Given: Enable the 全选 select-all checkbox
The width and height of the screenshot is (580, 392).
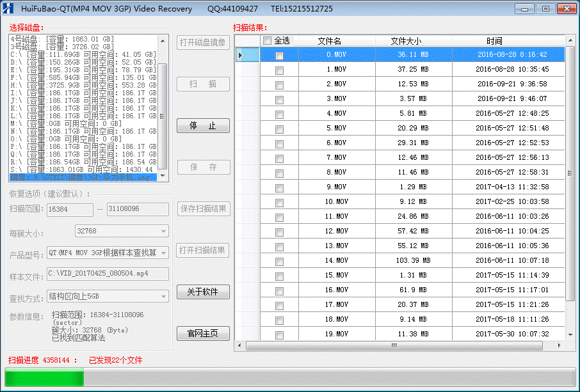Looking at the screenshot, I should 267,40.
